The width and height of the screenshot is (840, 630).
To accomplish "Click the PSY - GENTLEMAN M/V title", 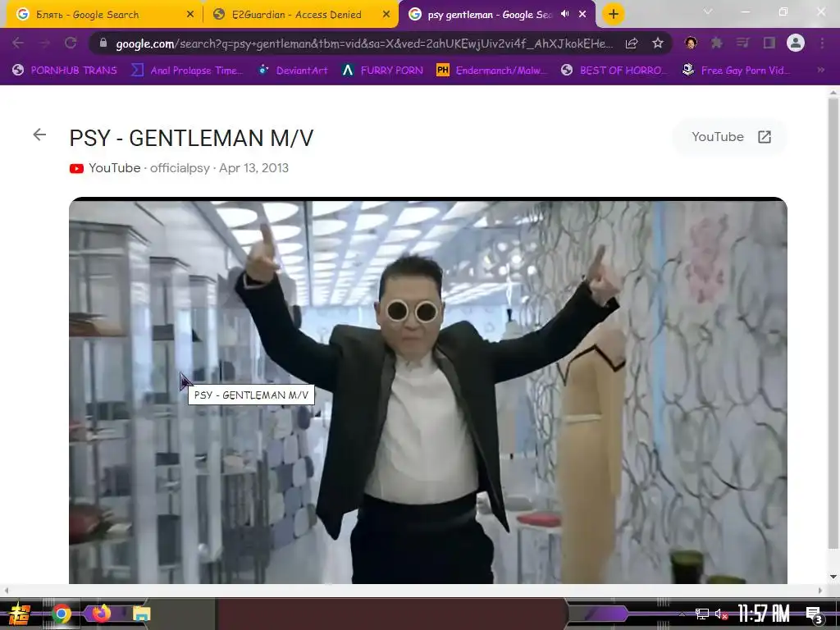I will click(x=191, y=138).
